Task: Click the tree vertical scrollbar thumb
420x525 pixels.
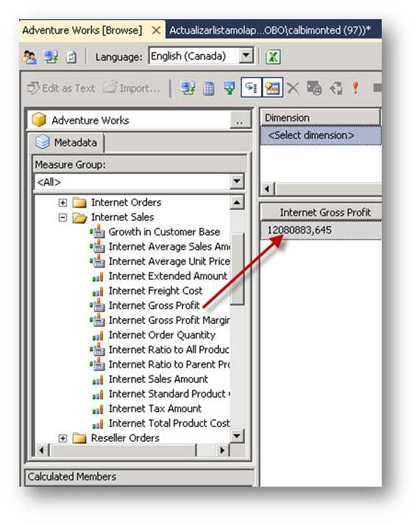Action: (x=238, y=269)
